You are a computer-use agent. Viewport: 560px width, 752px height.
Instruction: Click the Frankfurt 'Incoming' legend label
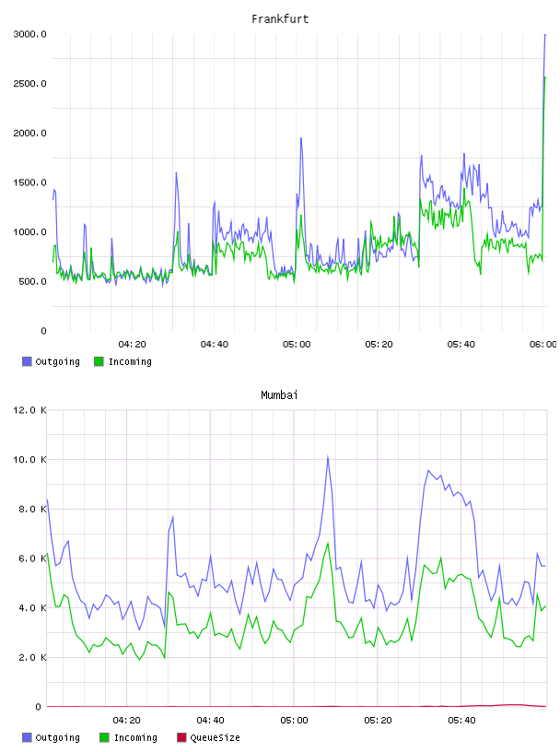point(130,361)
